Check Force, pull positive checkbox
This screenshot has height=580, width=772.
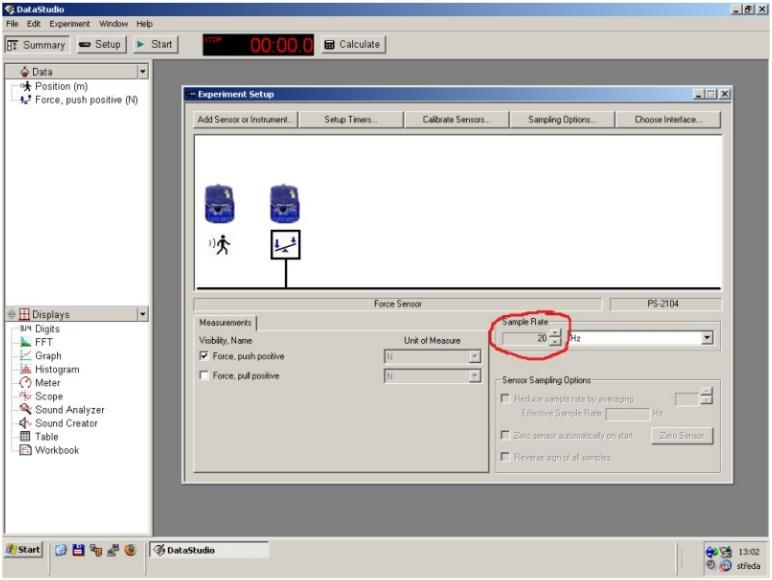click(204, 375)
